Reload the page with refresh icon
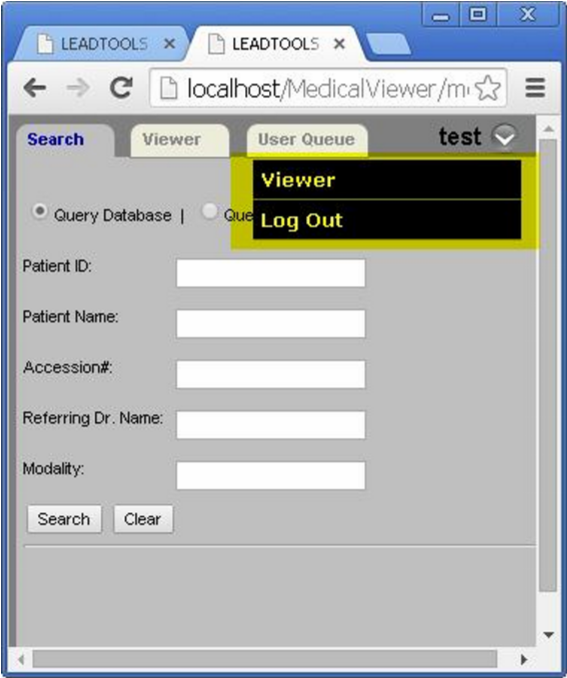The image size is (567, 678). [x=121, y=88]
